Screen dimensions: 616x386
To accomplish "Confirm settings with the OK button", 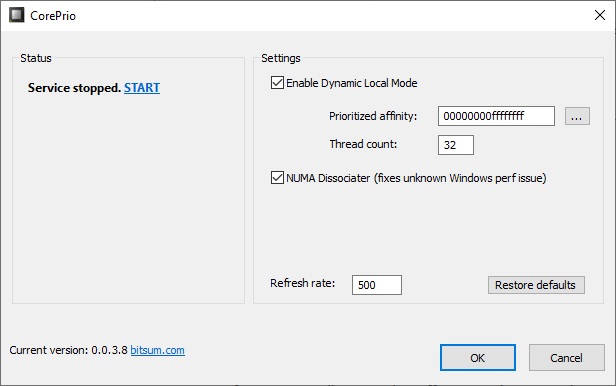I will (478, 358).
